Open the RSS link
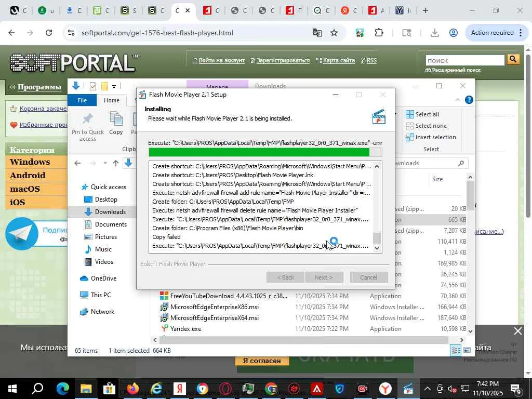The height and width of the screenshot is (399, 532). coord(371,60)
